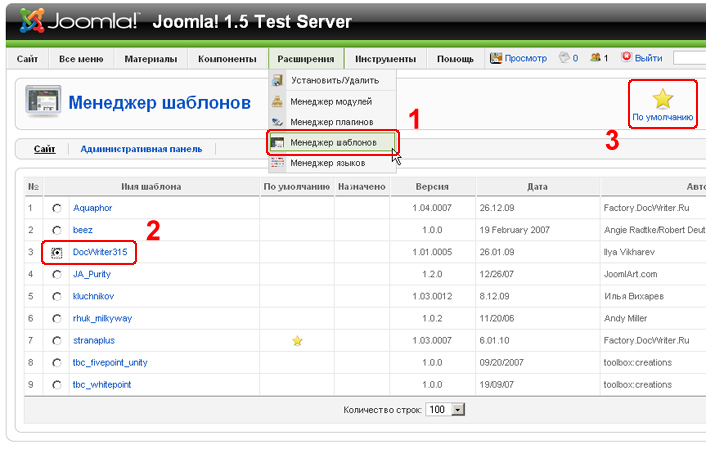Open the beez template link
The width and height of the screenshot is (706, 449).
[83, 230]
